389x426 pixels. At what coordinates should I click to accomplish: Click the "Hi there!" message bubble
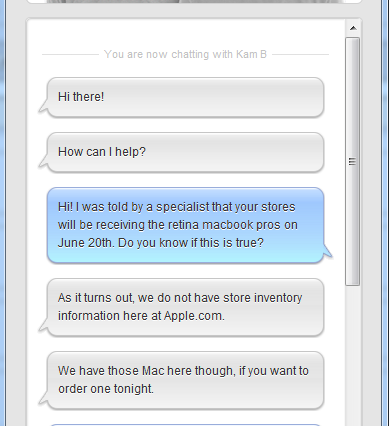coord(185,97)
